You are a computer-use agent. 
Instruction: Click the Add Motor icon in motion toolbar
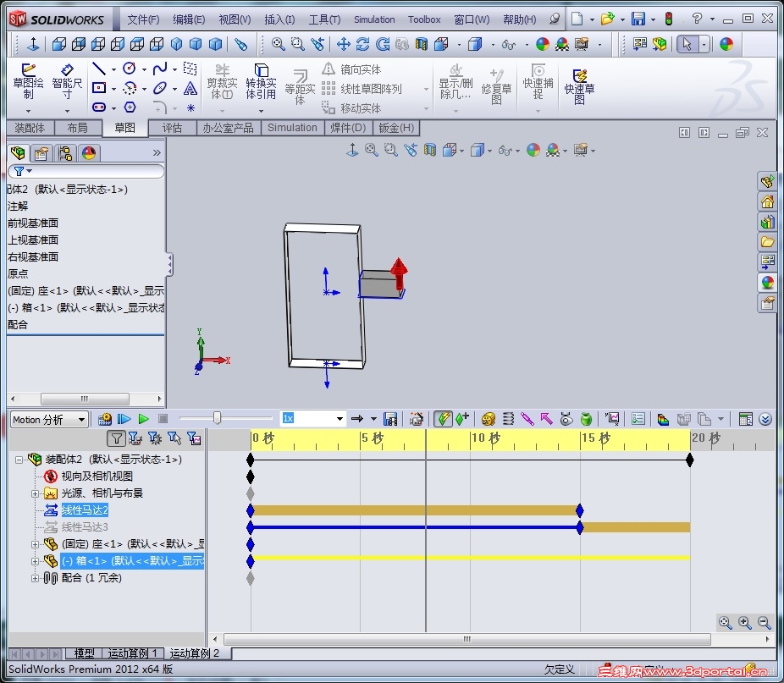click(x=488, y=419)
